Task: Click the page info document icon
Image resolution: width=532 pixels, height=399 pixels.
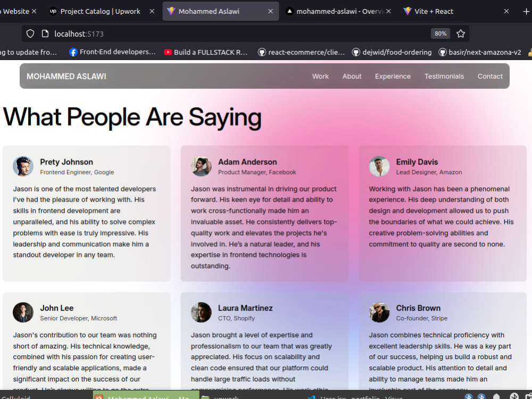Action: pyautogui.click(x=45, y=34)
